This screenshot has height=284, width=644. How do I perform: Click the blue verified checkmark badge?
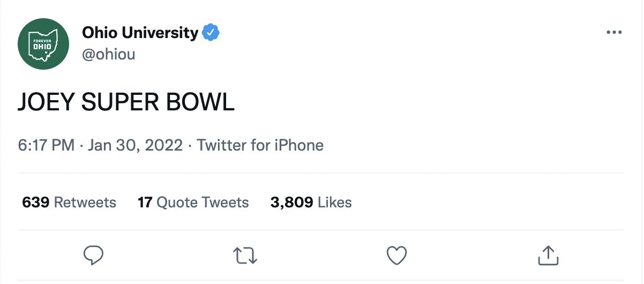pos(211,33)
